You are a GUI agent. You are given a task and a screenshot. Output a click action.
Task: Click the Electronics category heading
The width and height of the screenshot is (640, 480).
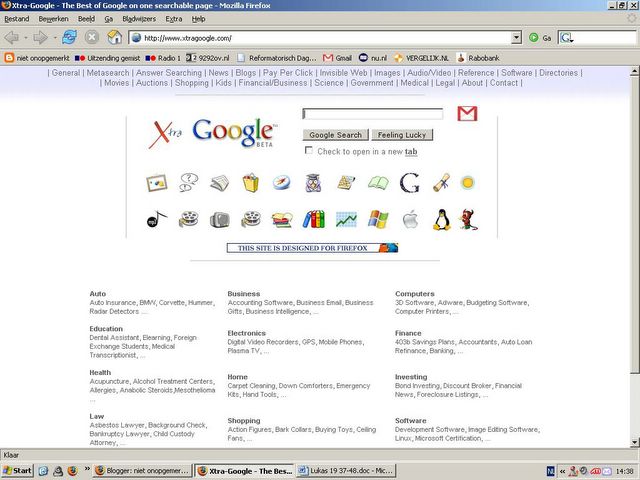pyautogui.click(x=247, y=333)
